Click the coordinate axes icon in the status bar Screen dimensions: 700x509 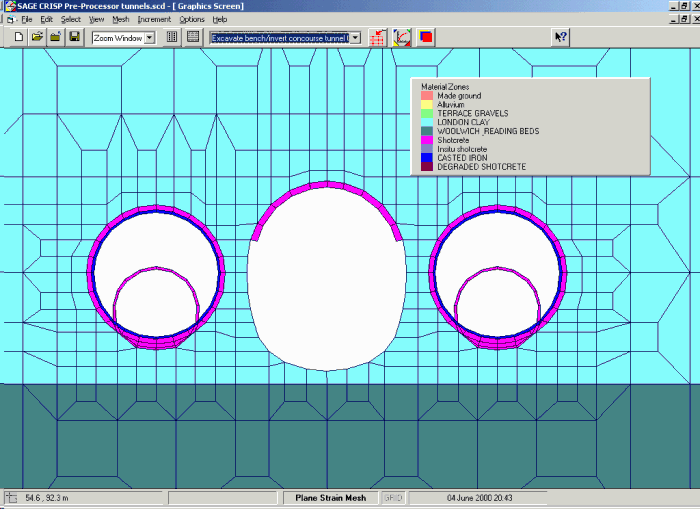click(11, 498)
